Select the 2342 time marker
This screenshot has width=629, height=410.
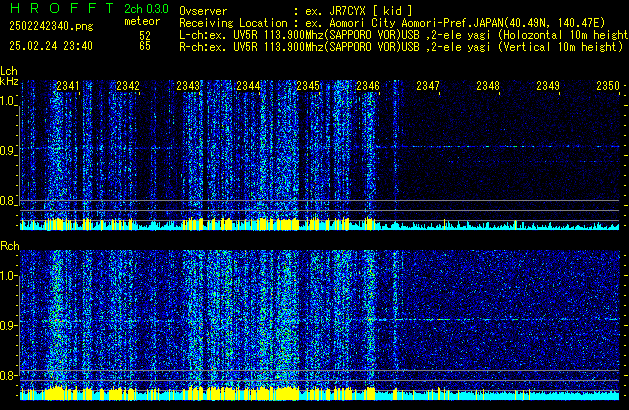(x=128, y=86)
